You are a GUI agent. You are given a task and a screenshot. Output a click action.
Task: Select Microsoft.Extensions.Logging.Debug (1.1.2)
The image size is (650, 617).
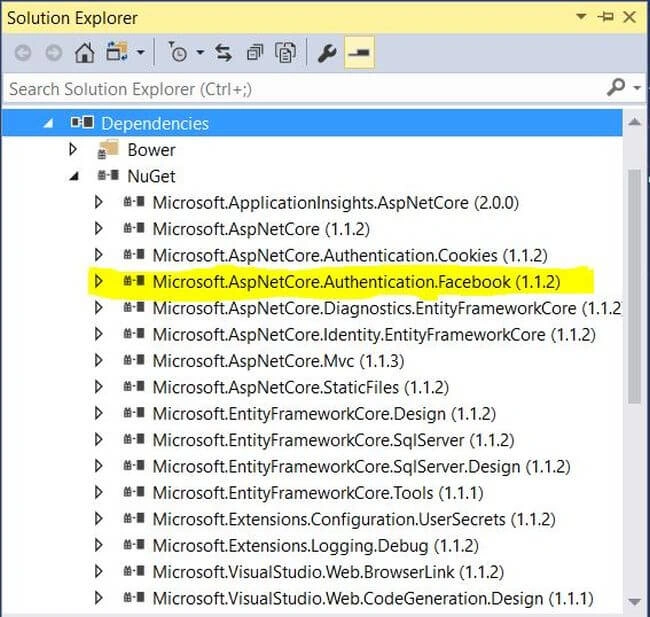click(316, 546)
